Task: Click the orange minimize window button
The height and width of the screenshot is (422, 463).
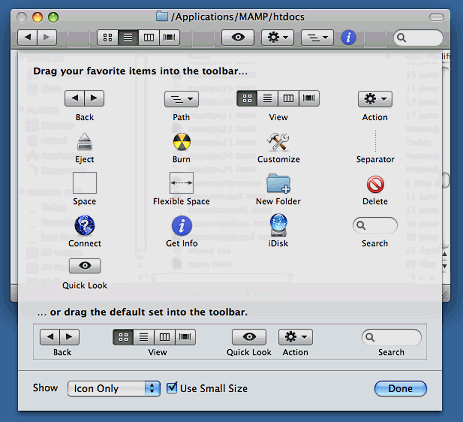Action: coord(37,17)
